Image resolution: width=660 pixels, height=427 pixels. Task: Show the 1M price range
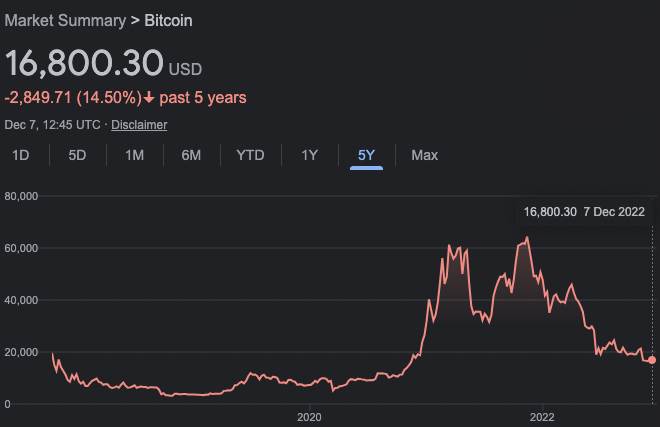pyautogui.click(x=134, y=155)
